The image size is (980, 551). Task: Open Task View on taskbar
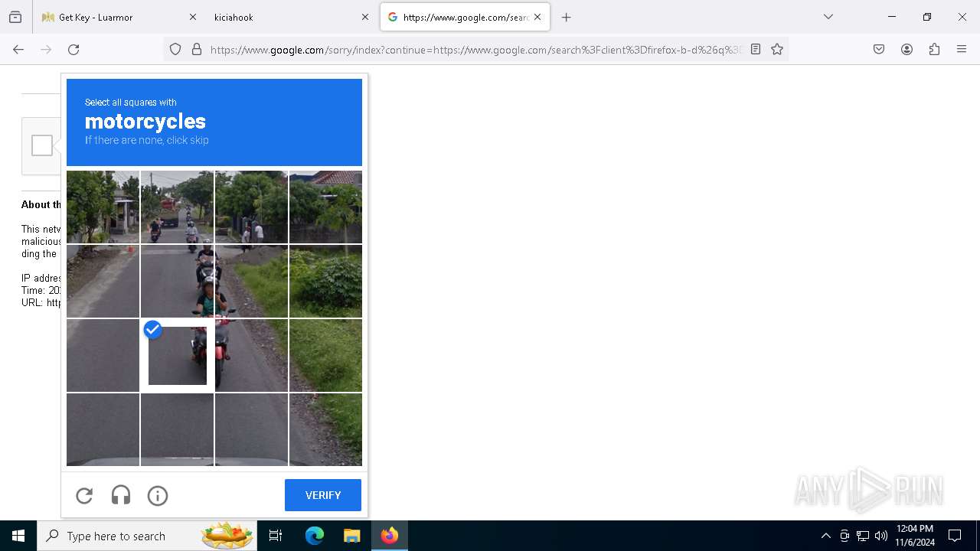(276, 536)
